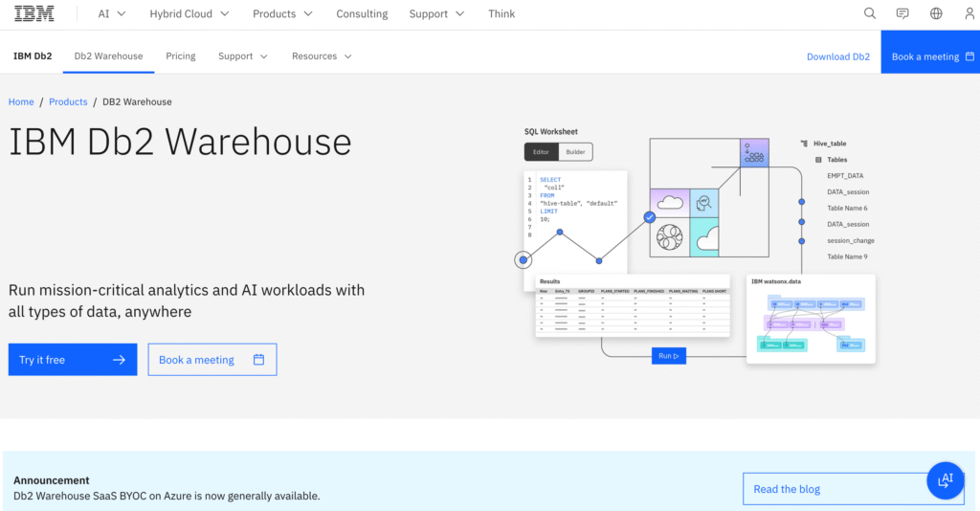Click the Results table panel
Viewport: 980px width, 511px height.
633,305
